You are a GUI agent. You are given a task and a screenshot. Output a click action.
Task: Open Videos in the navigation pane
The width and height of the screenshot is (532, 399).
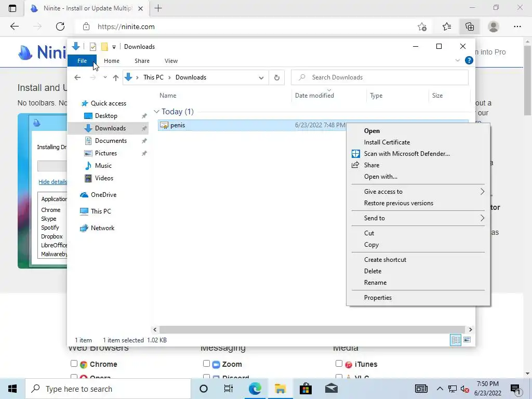[104, 178]
